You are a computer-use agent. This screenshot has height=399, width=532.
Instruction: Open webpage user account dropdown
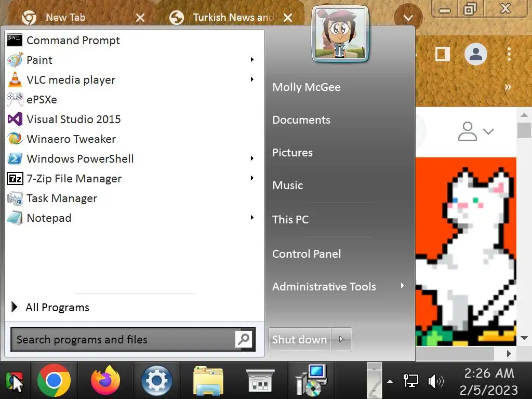(x=476, y=131)
